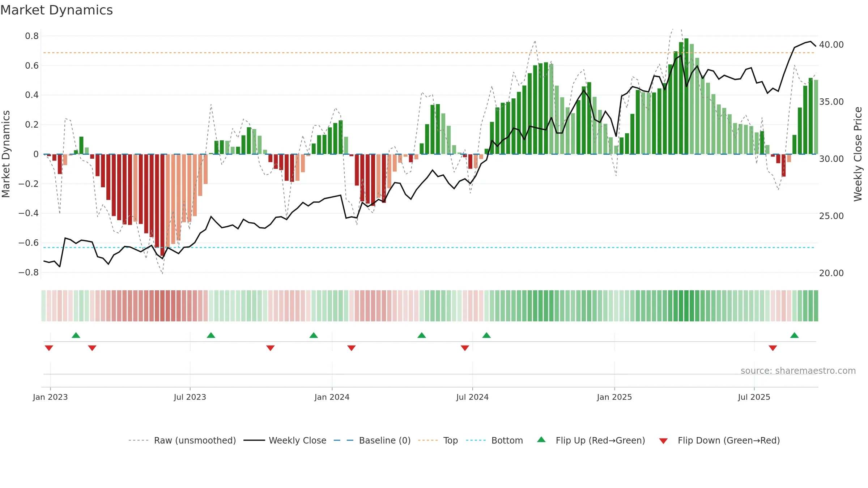Click the first red flip-down marker at Jan 2023

pyautogui.click(x=49, y=348)
